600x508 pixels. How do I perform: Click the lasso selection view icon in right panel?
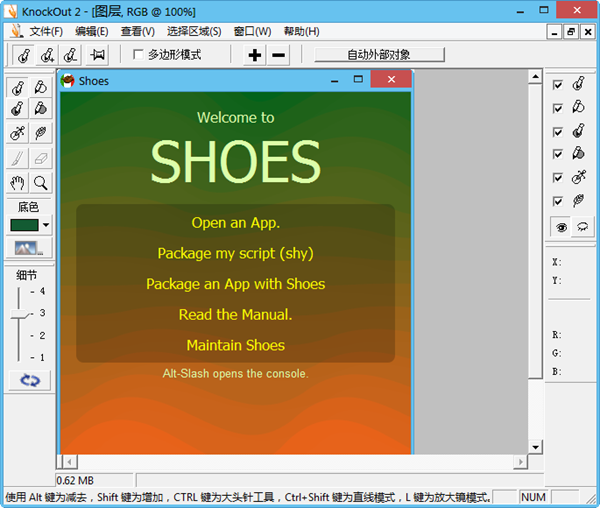coord(582,227)
